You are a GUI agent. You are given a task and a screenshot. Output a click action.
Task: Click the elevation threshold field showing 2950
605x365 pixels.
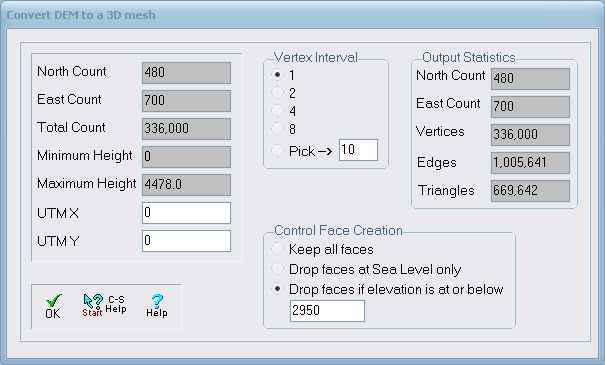[x=327, y=311]
